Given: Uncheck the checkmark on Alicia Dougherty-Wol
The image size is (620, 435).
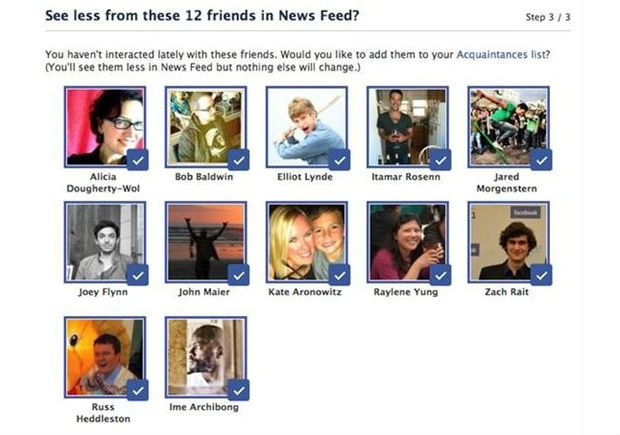Looking at the screenshot, I should 138,160.
